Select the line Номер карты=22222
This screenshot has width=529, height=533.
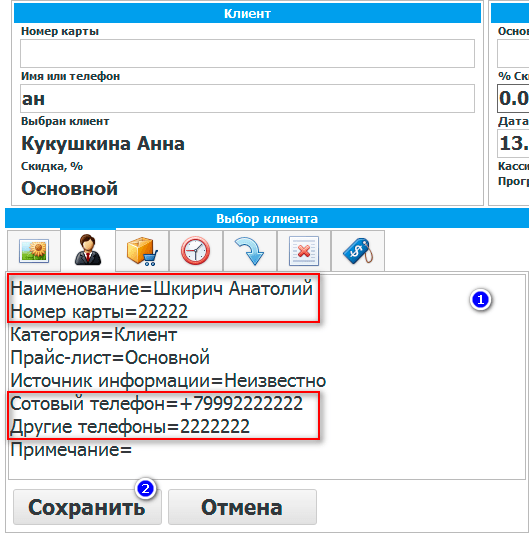click(x=99, y=311)
